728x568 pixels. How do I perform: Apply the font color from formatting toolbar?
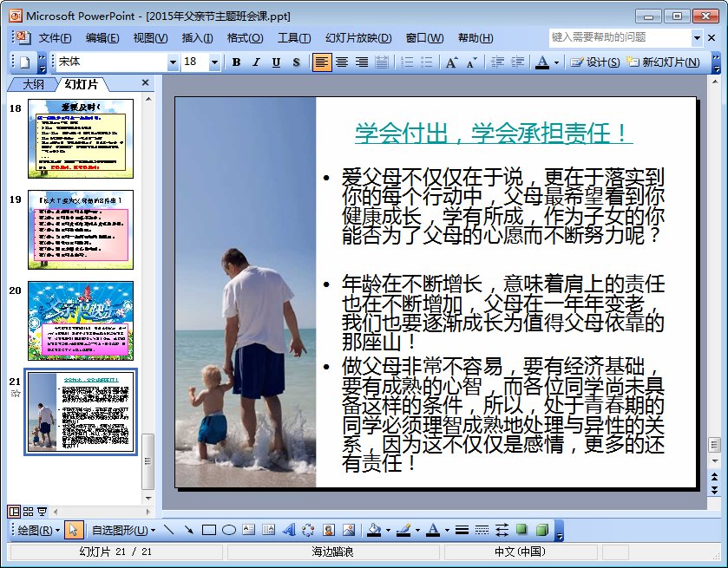[542, 62]
